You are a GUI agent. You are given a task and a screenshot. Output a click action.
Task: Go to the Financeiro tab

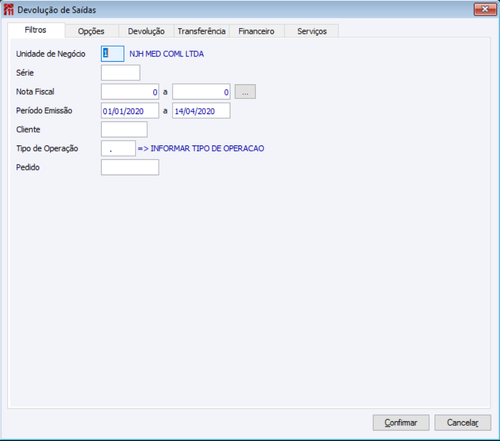click(x=256, y=31)
